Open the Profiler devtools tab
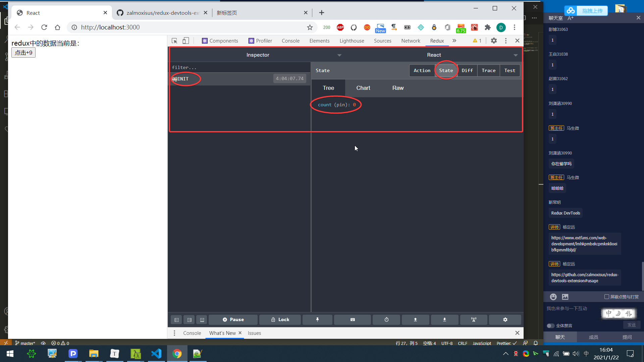The image size is (644, 362). pos(260,41)
